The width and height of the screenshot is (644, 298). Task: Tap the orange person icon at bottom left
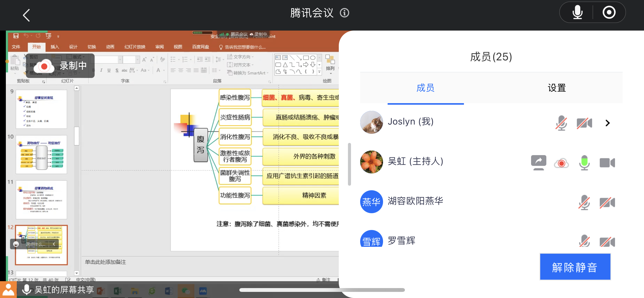[x=8, y=290]
